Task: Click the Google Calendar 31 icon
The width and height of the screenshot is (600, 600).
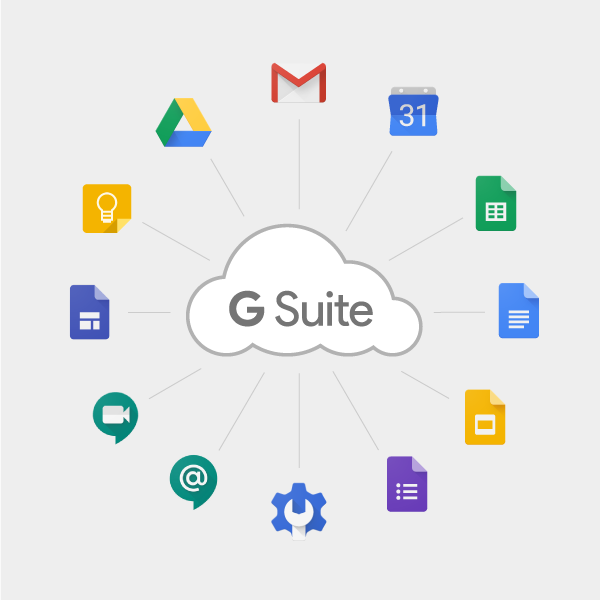Action: [x=413, y=111]
